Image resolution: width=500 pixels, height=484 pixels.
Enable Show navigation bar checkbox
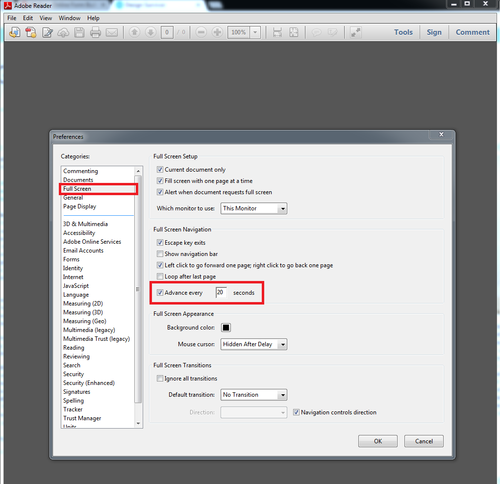pyautogui.click(x=160, y=254)
